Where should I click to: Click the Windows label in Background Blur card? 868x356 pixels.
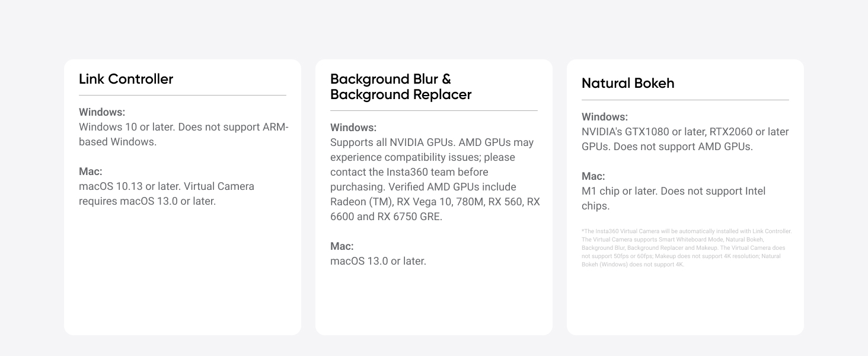click(x=353, y=128)
